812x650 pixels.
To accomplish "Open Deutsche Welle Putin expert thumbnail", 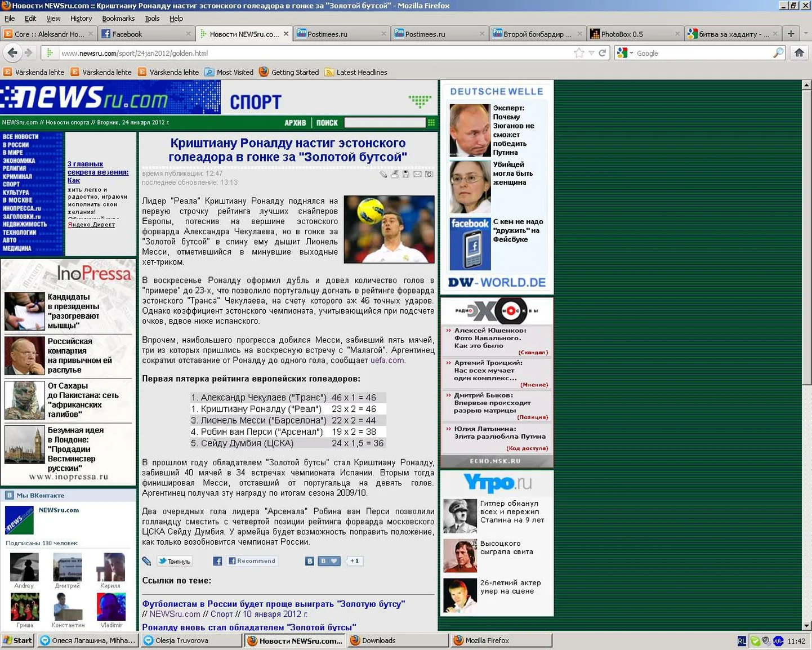I will 470,130.
